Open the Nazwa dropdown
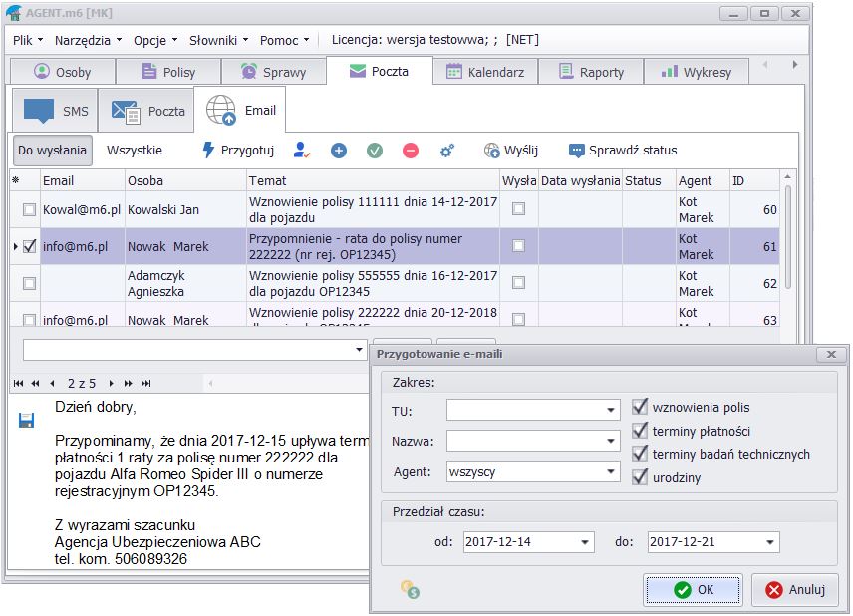The height and width of the screenshot is (616, 853). tap(611, 441)
